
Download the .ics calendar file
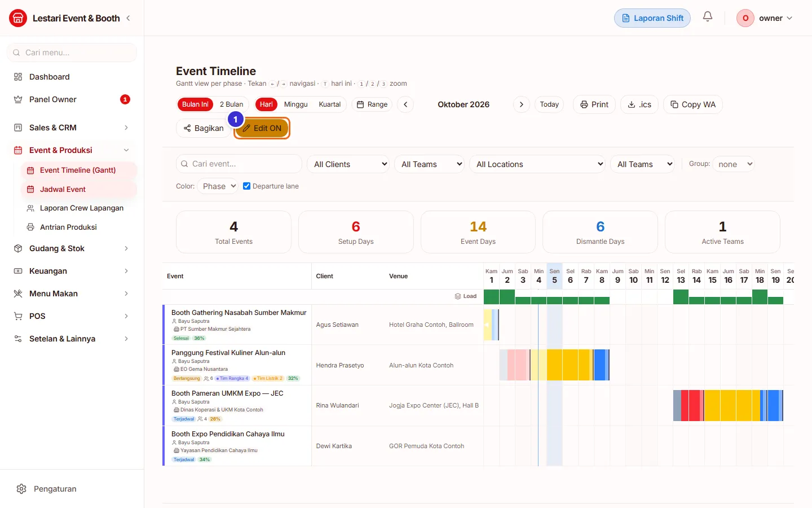click(639, 104)
